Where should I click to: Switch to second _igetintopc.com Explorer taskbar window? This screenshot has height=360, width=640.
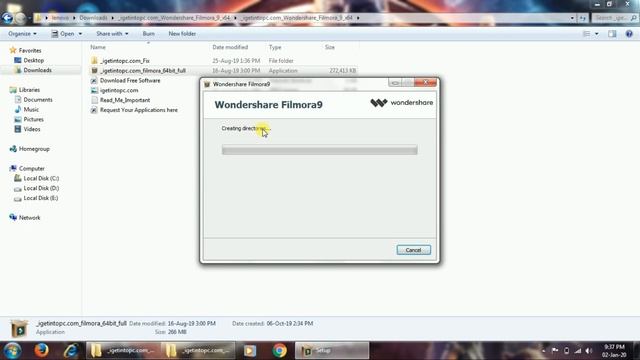[x=198, y=351]
